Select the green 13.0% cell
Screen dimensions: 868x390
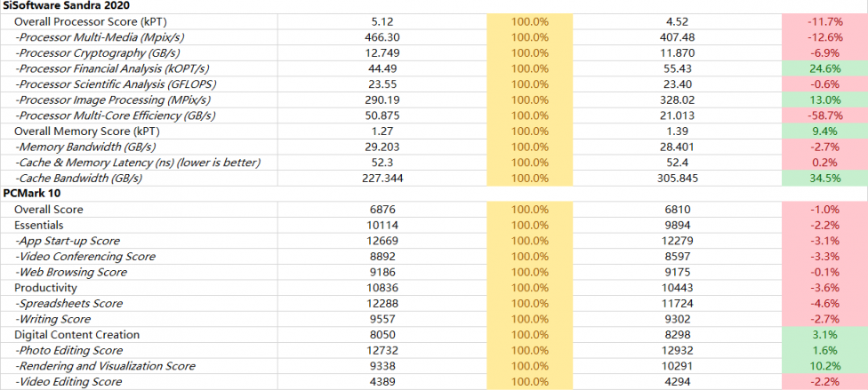824,100
